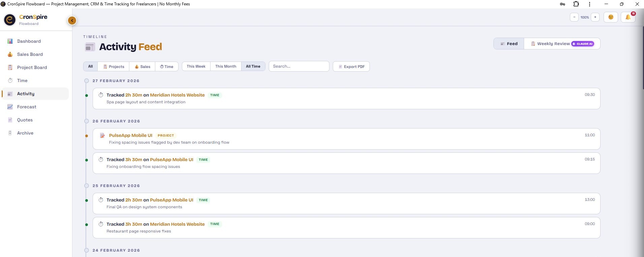Click the page vertical scrollbar

[643, 57]
